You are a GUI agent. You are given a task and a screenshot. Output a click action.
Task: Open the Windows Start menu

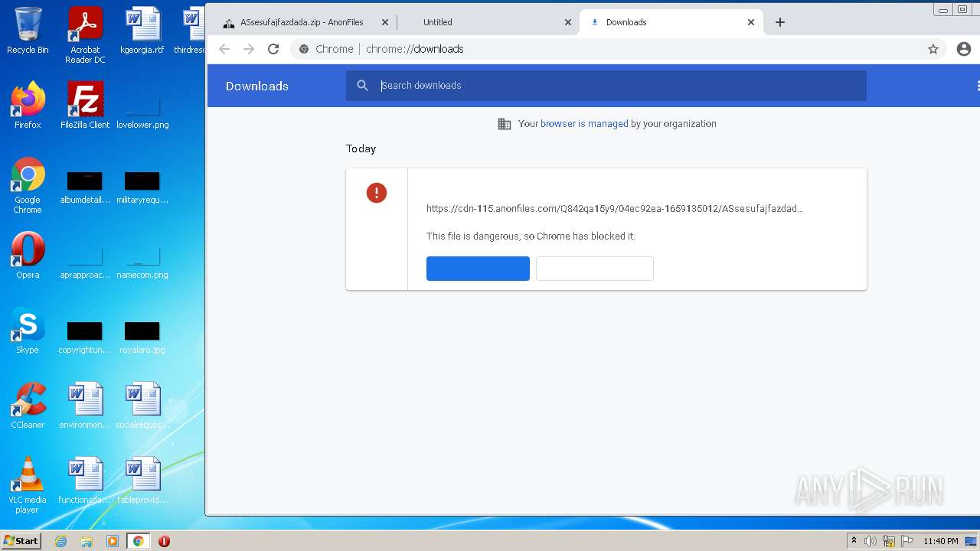[21, 541]
